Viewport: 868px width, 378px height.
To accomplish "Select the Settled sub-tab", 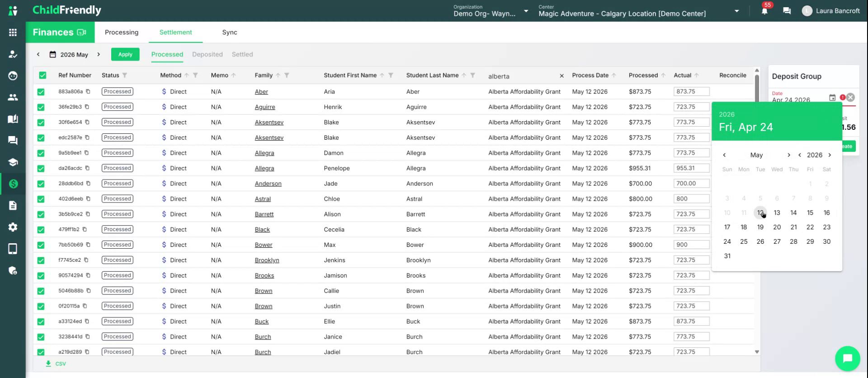I will coord(242,54).
